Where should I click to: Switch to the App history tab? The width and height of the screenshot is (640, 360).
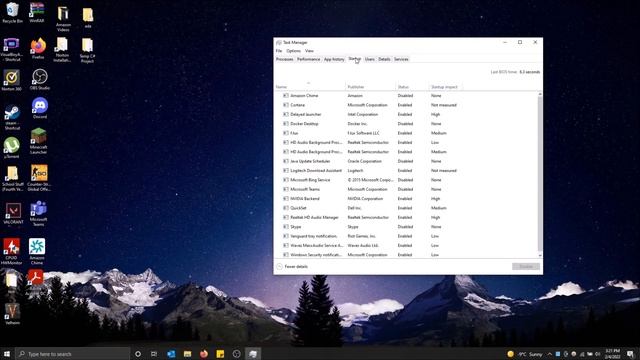(334, 60)
